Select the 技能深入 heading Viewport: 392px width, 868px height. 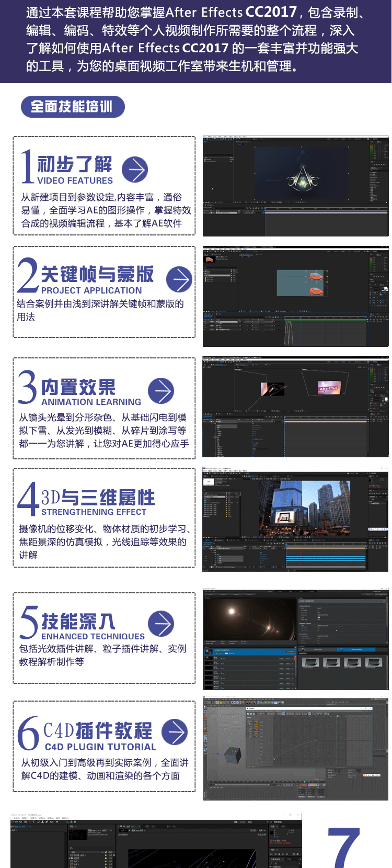click(78, 621)
